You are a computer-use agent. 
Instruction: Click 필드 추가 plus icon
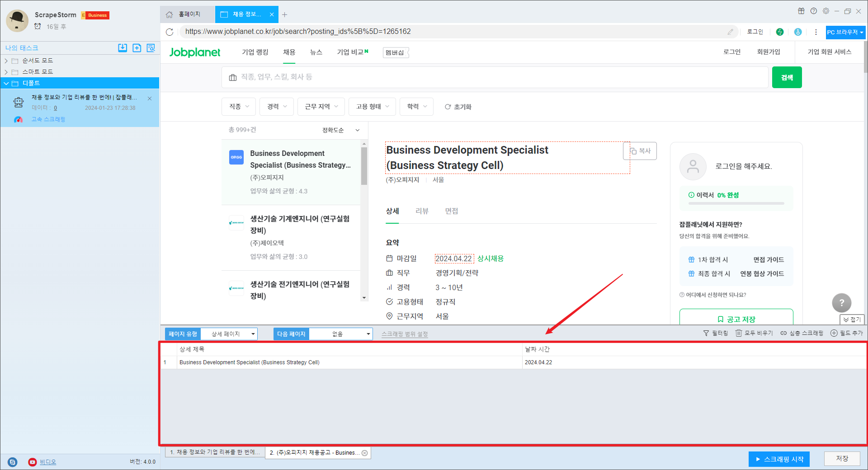coord(834,333)
